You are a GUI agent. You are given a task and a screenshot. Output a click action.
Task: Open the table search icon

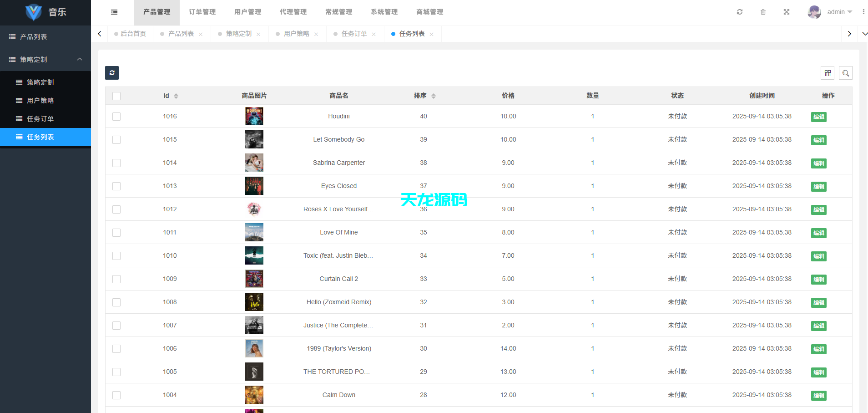click(x=846, y=73)
